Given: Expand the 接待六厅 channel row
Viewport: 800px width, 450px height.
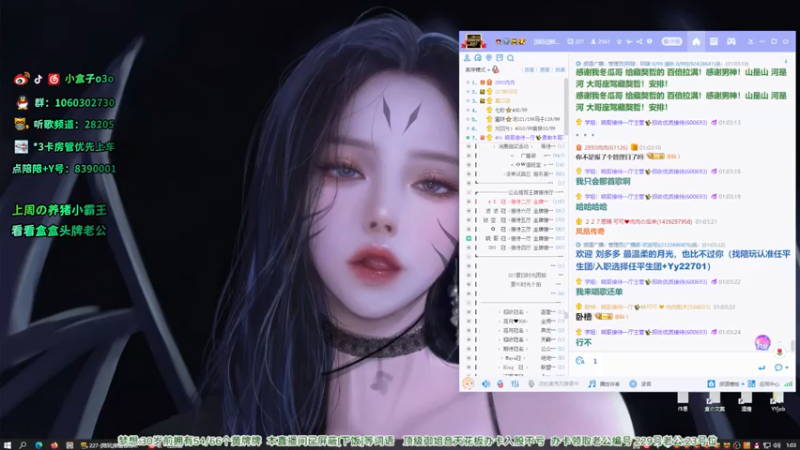Looking at the screenshot, I should coord(514,211).
